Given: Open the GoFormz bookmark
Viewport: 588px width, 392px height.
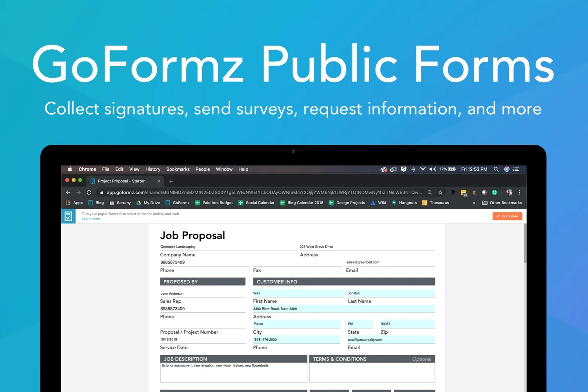Looking at the screenshot, I should (x=177, y=203).
